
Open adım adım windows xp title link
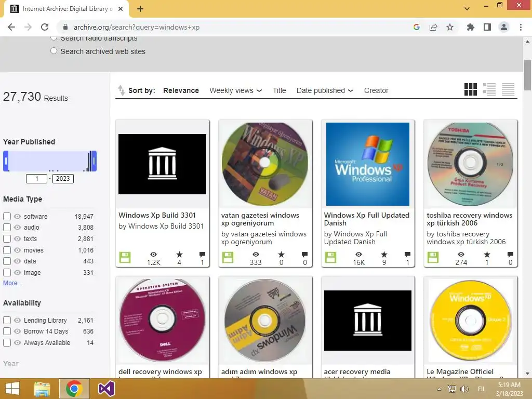point(259,372)
